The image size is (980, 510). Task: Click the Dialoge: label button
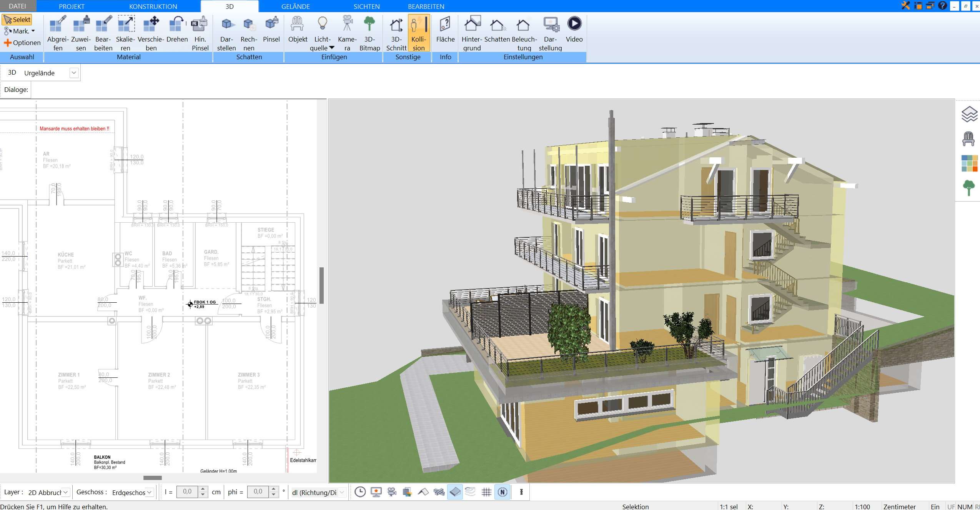coord(16,90)
